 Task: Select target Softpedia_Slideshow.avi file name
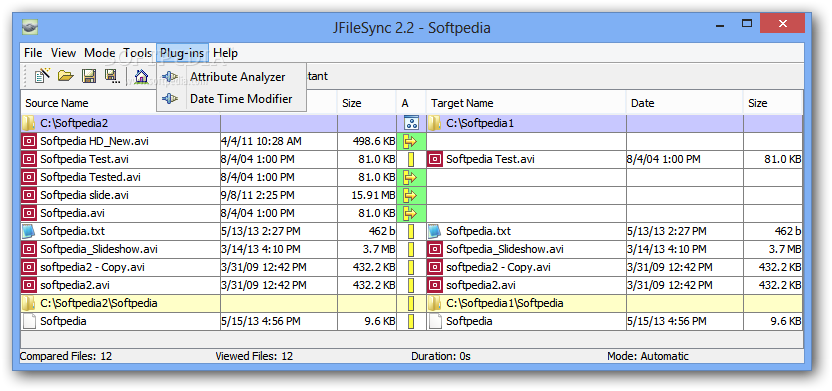pyautogui.click(x=505, y=249)
